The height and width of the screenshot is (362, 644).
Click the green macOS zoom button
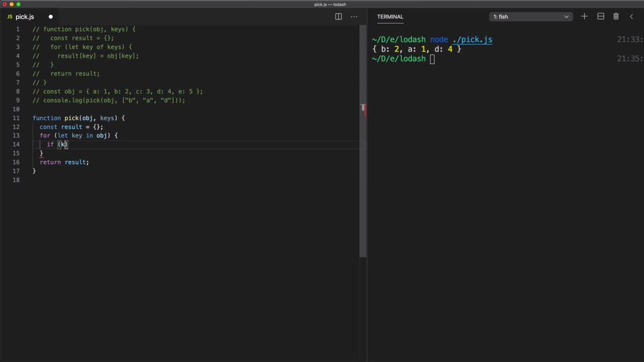coord(19,5)
